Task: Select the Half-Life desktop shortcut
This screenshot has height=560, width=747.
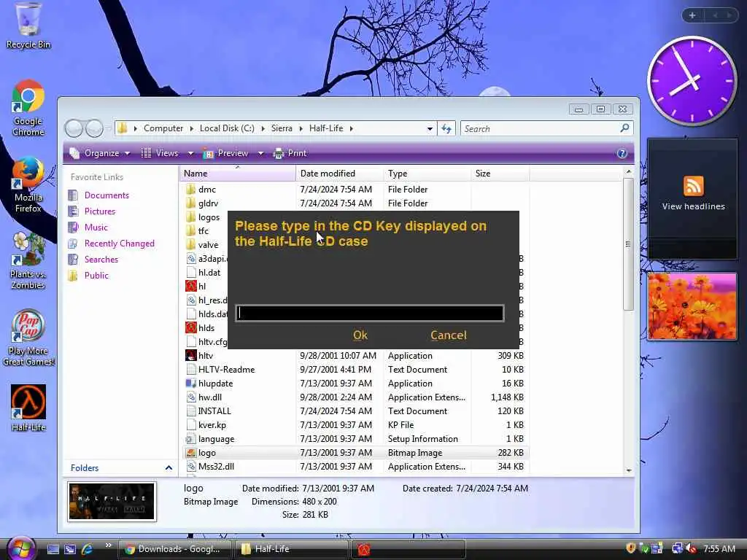Action: 28,408
